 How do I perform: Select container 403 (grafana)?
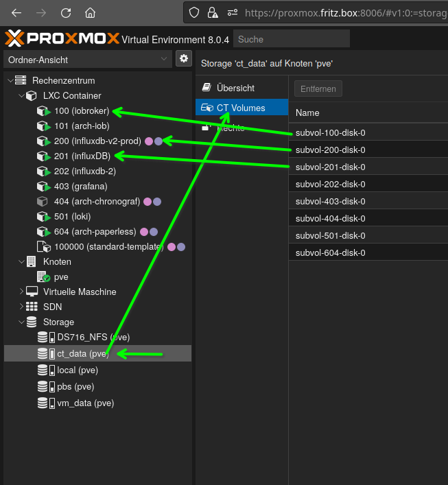[x=81, y=186]
